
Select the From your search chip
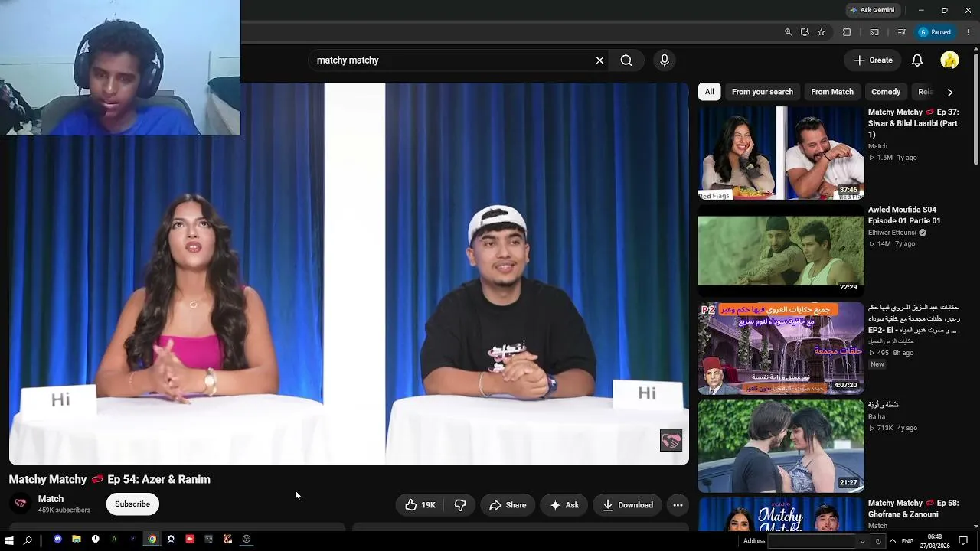pos(763,92)
